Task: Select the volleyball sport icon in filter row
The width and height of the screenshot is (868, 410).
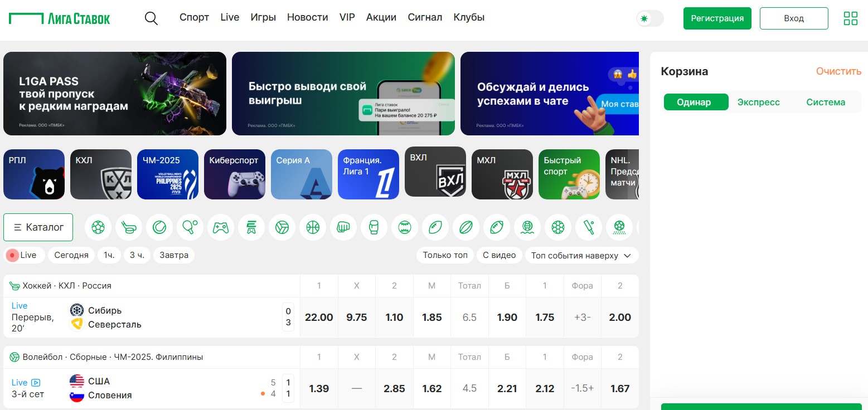Action: pos(282,227)
